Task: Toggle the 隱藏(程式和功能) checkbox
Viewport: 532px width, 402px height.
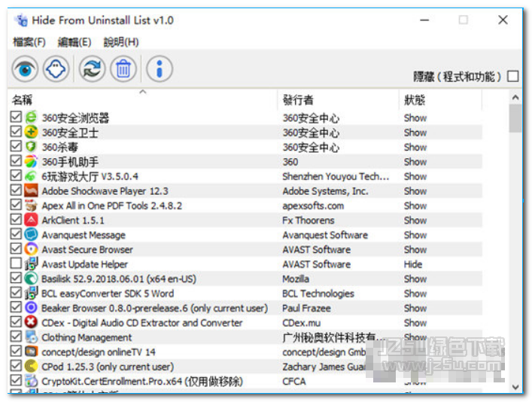Action: click(x=512, y=76)
